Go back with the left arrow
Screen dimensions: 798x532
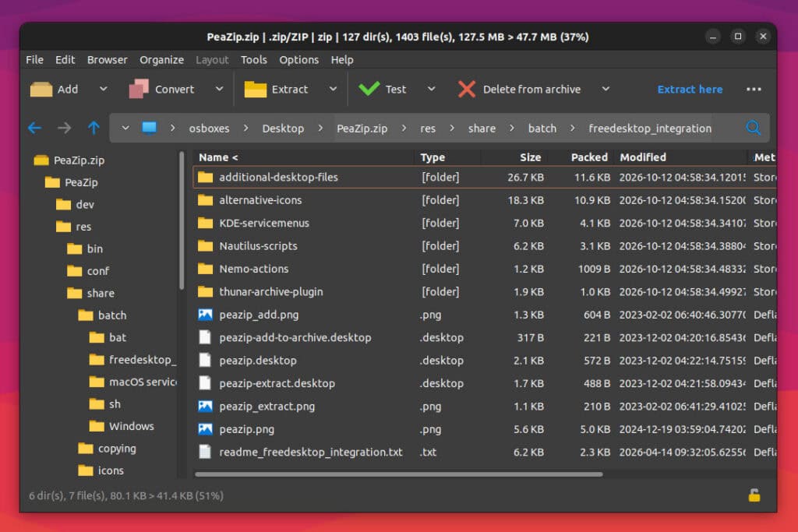(34, 128)
